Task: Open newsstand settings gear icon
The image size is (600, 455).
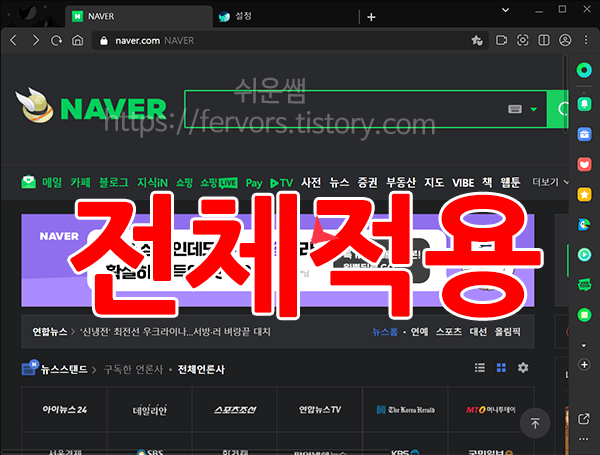Action: click(523, 368)
